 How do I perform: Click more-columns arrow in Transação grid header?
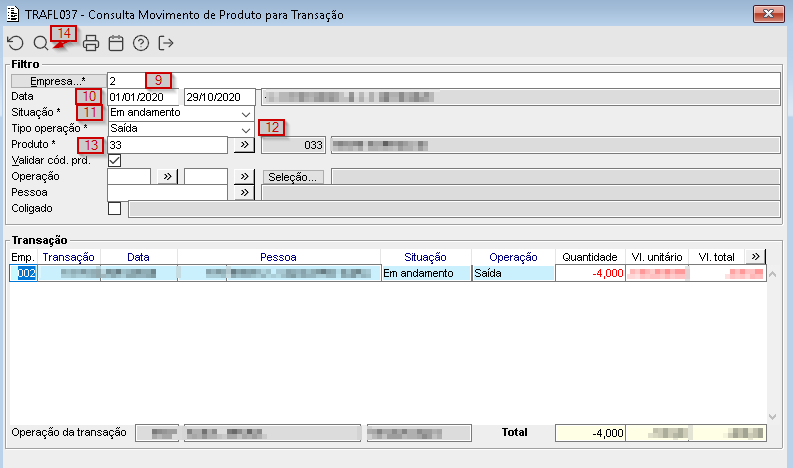[756, 257]
